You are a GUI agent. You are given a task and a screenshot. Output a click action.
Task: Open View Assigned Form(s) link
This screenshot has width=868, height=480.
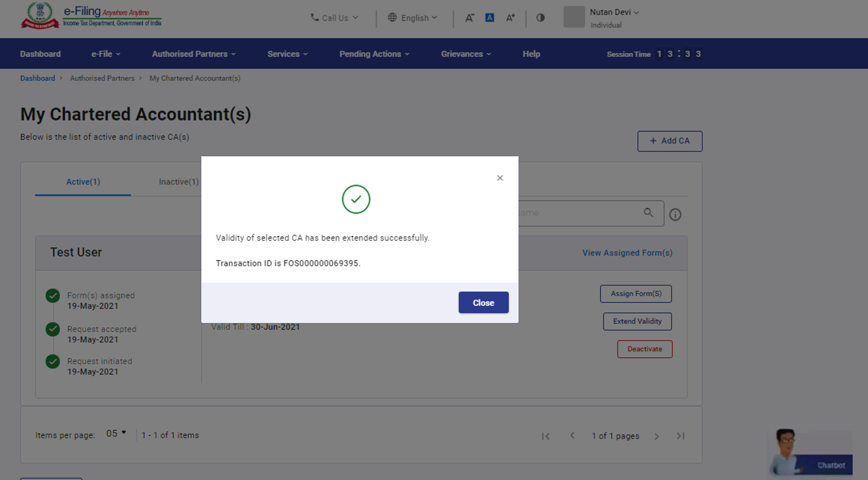pyautogui.click(x=627, y=253)
